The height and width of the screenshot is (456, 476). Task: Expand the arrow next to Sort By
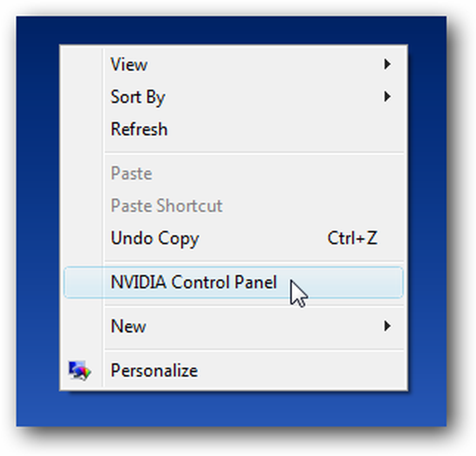pos(387,97)
